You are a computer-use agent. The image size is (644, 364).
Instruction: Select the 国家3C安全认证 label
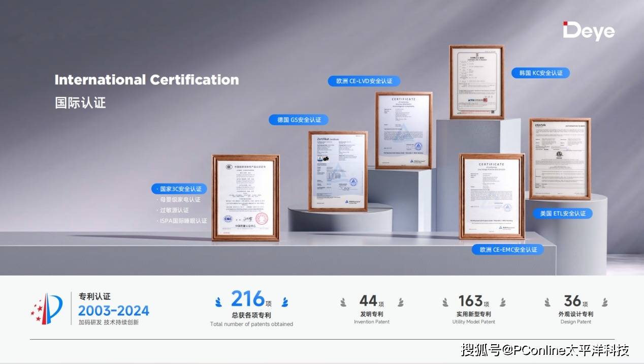pos(180,189)
